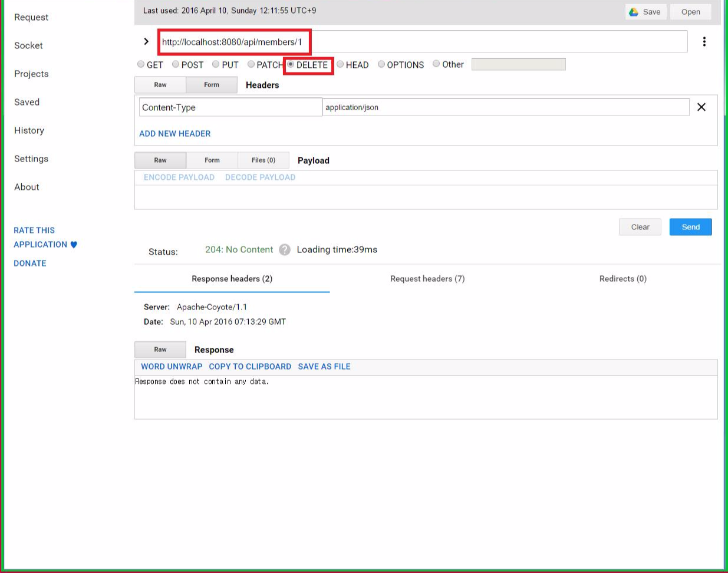The width and height of the screenshot is (728, 573).
Task: Select the PUT method radio button
Action: (x=216, y=64)
